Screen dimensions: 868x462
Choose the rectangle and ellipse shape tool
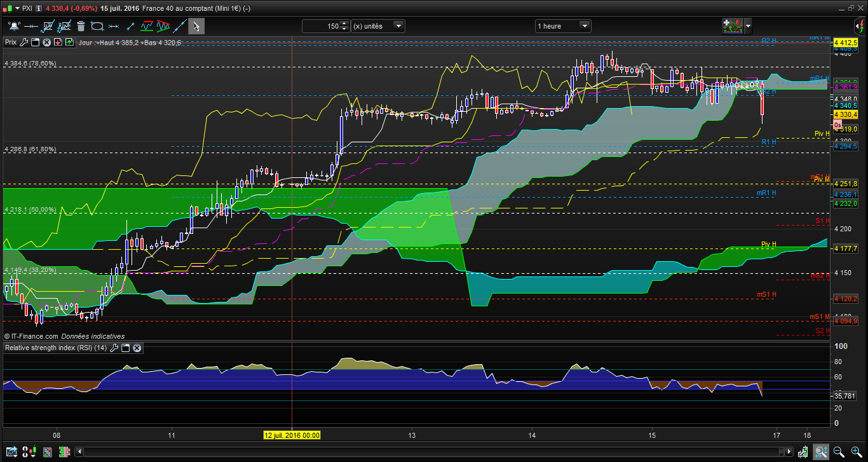97,26
